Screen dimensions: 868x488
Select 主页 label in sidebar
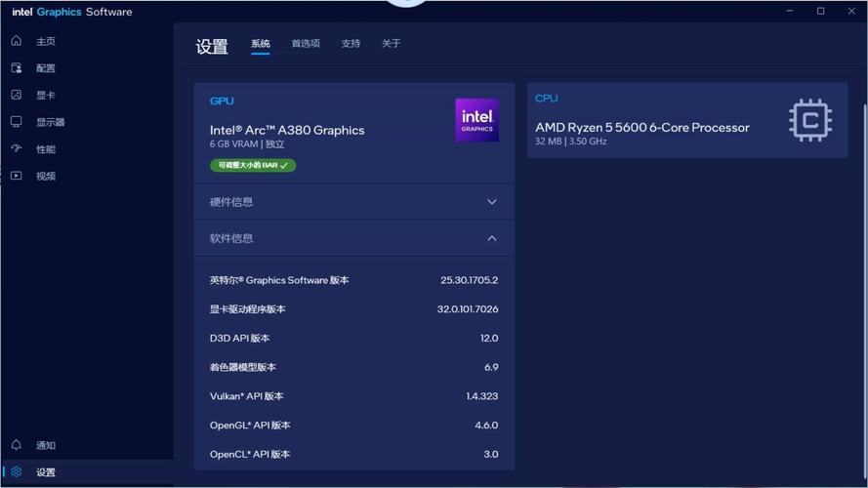[45, 42]
